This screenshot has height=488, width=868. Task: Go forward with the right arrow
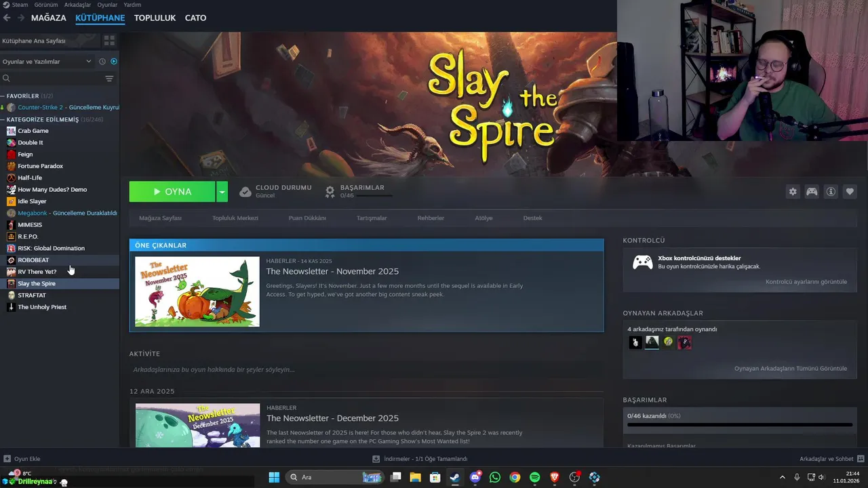[x=21, y=18]
